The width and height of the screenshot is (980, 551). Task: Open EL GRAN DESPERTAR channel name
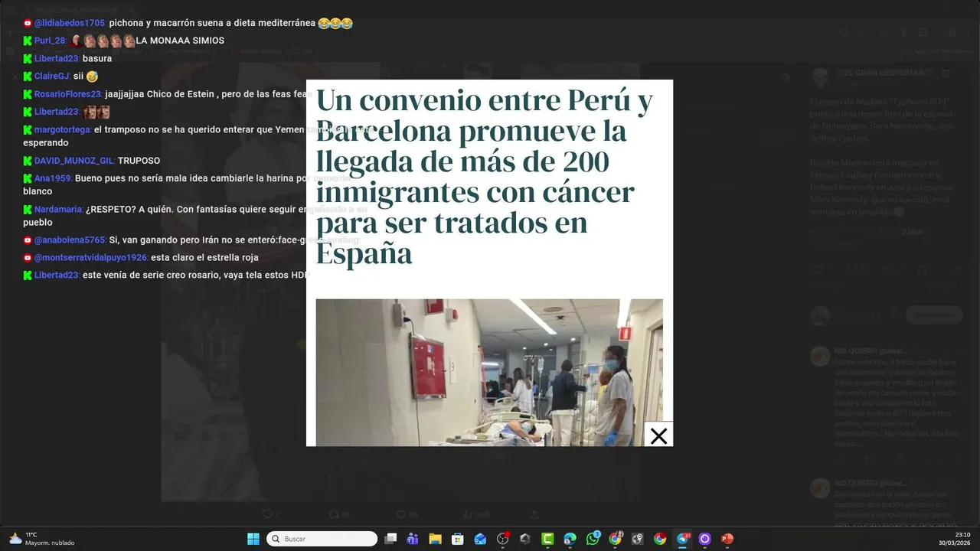pos(883,73)
